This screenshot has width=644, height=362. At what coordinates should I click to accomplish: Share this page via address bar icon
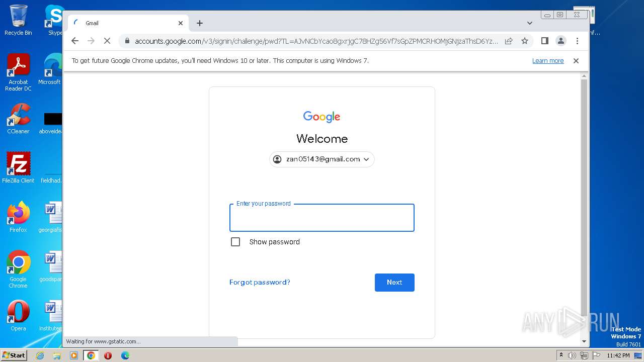pos(509,41)
